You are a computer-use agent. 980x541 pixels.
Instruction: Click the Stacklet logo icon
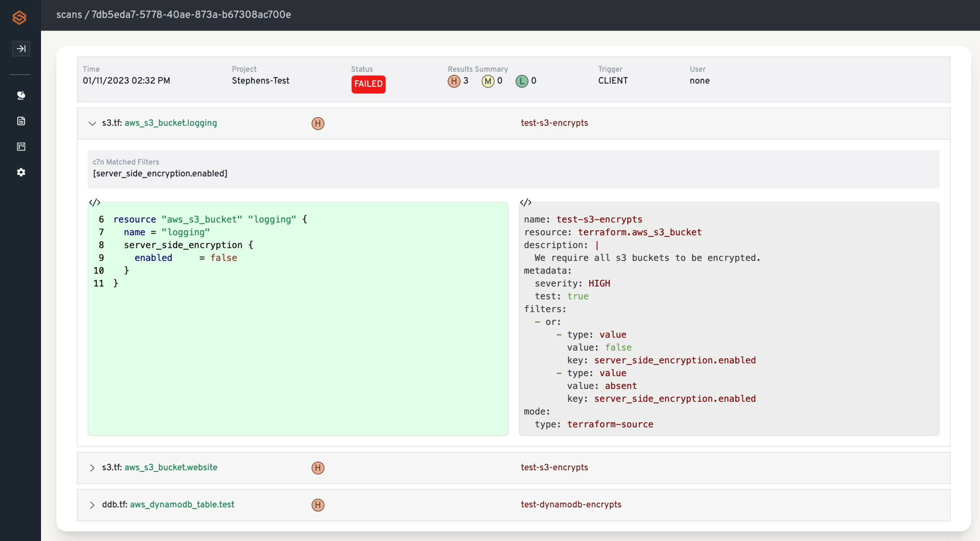(19, 17)
